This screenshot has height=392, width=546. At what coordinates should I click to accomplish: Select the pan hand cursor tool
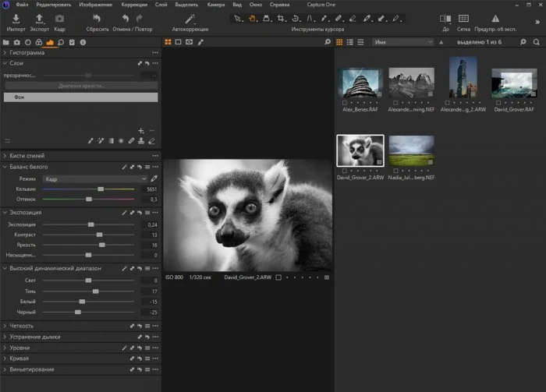252,19
